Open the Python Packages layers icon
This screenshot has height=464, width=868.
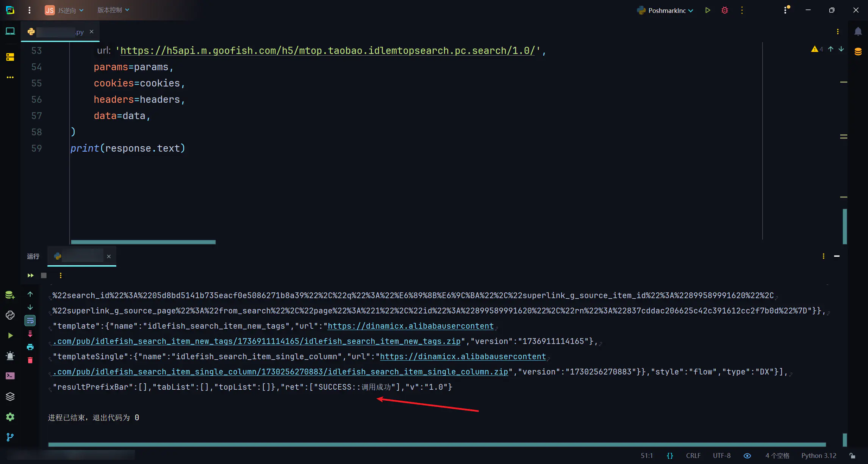[x=10, y=397]
